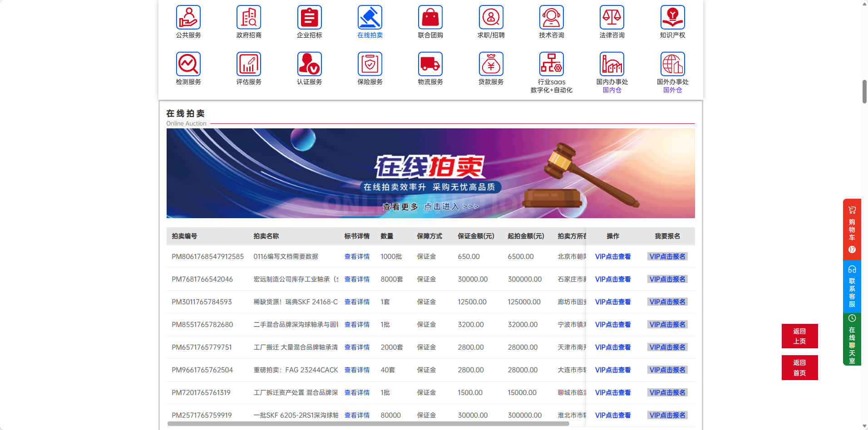
Task: Open 联合团购 shopping bag icon
Action: (430, 18)
